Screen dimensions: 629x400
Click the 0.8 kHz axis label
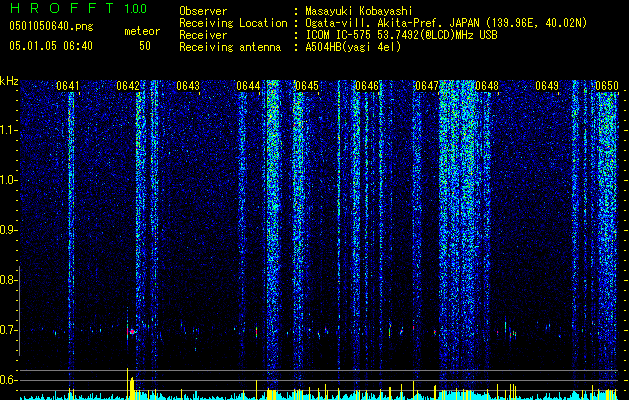pyautogui.click(x=7, y=280)
